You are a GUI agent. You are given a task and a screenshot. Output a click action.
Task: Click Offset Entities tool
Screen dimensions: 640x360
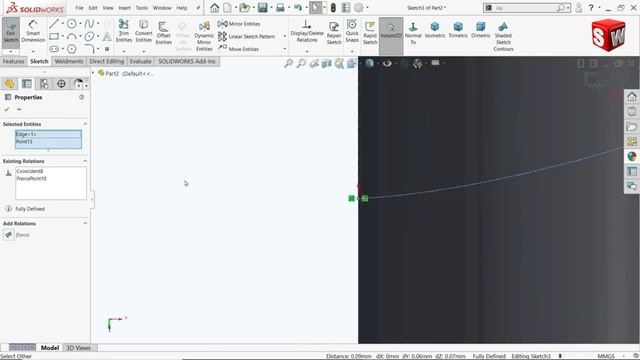163,33
